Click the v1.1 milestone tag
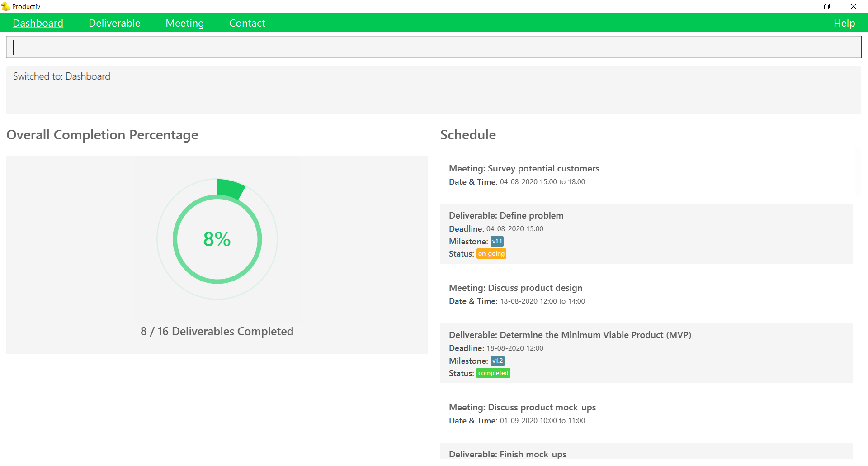This screenshot has height=466, width=868. point(497,242)
